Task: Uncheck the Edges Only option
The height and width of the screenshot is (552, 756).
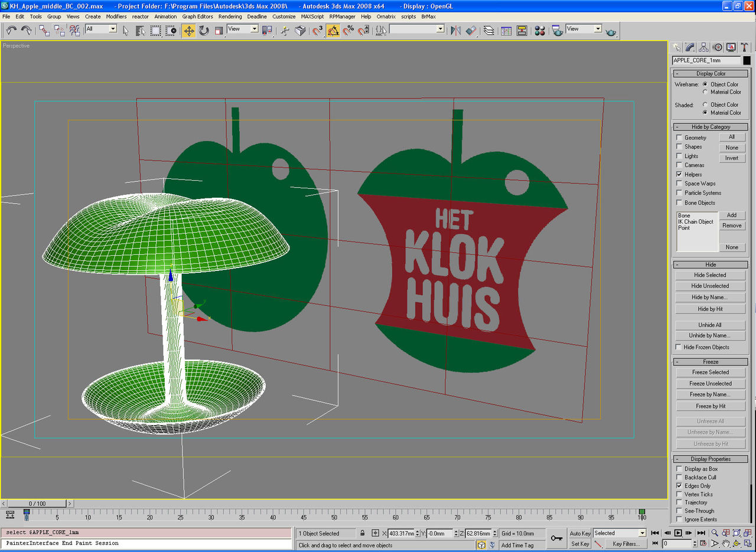Action: (x=679, y=486)
